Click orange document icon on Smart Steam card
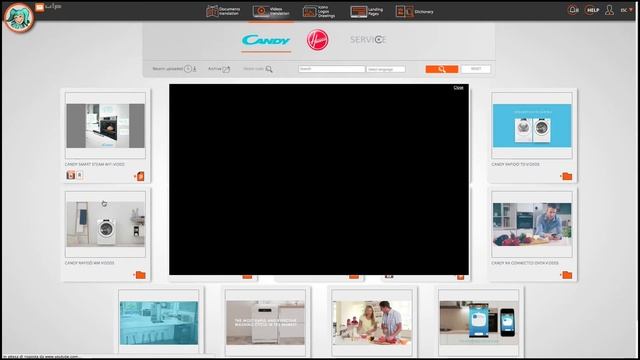Image resolution: width=640 pixels, height=360 pixels. tap(140, 176)
